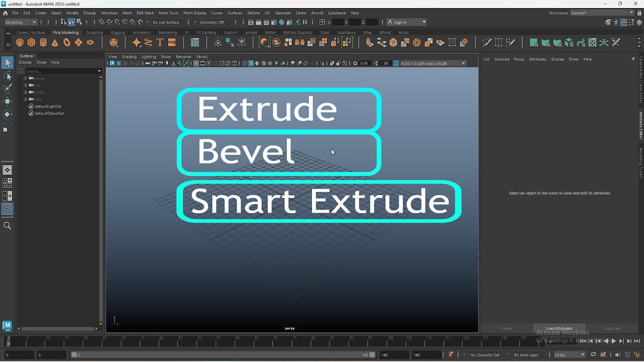Viewport: 644px width, 362px height.
Task: Click the Outliner search field
Action: tap(63, 71)
